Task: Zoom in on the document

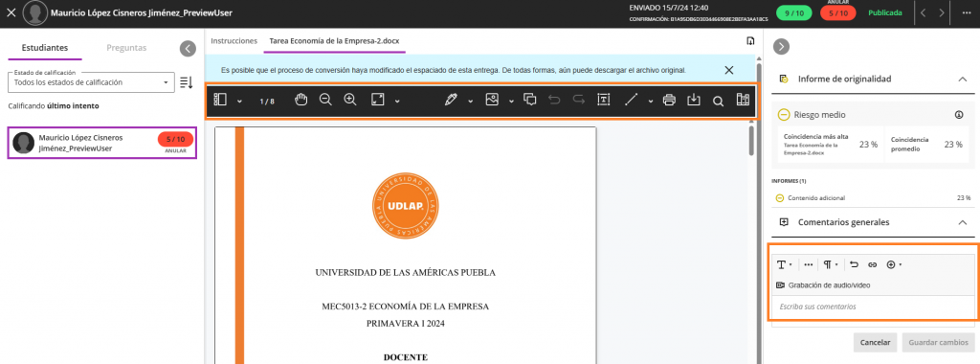Action: pyautogui.click(x=350, y=100)
